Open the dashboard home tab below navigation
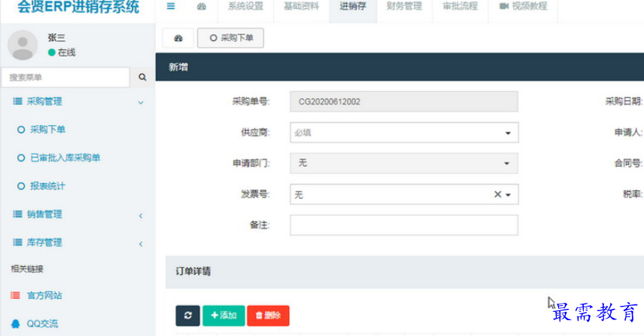644x336 pixels. 178,38
